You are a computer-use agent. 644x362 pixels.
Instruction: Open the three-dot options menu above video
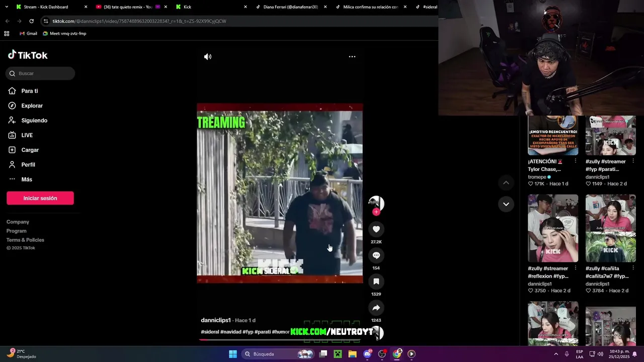[352, 57]
